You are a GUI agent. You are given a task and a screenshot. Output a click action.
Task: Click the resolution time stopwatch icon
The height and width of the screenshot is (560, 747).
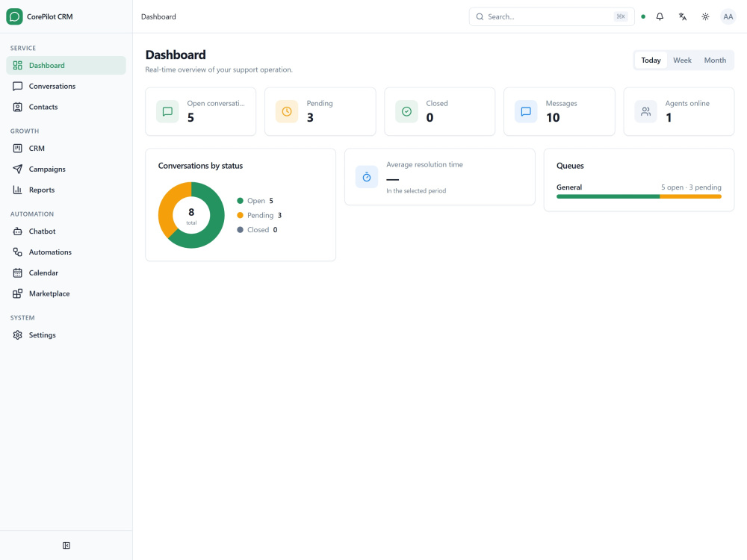tap(367, 177)
